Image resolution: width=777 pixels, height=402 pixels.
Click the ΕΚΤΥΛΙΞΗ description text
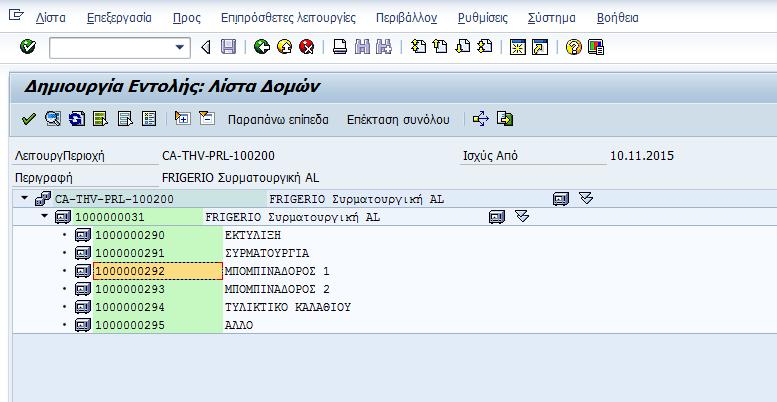coord(253,235)
